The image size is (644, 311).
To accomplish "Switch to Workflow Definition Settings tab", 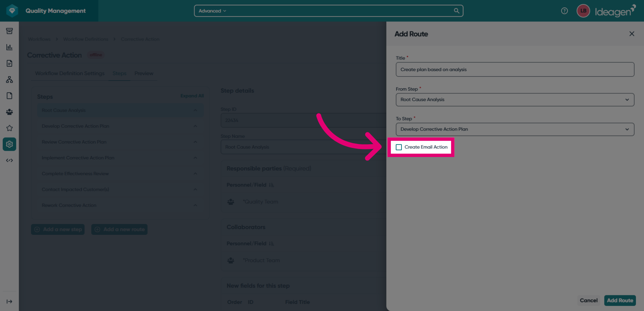I will pyautogui.click(x=70, y=73).
